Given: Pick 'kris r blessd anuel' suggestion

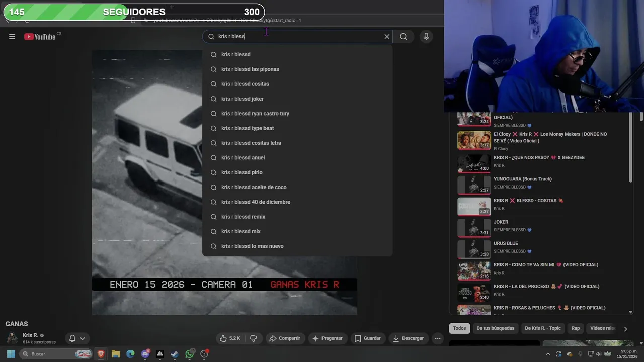Looking at the screenshot, I should pyautogui.click(x=297, y=157).
